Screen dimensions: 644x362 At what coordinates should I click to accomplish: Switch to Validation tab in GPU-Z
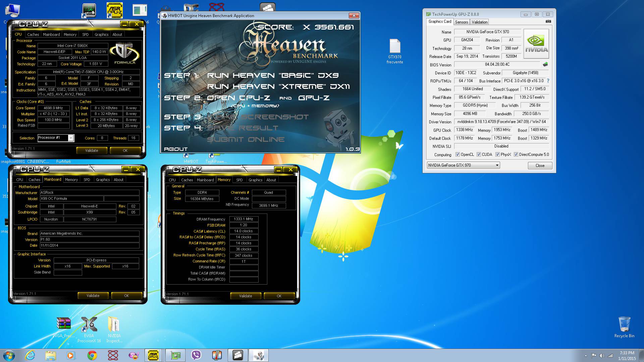tap(479, 22)
